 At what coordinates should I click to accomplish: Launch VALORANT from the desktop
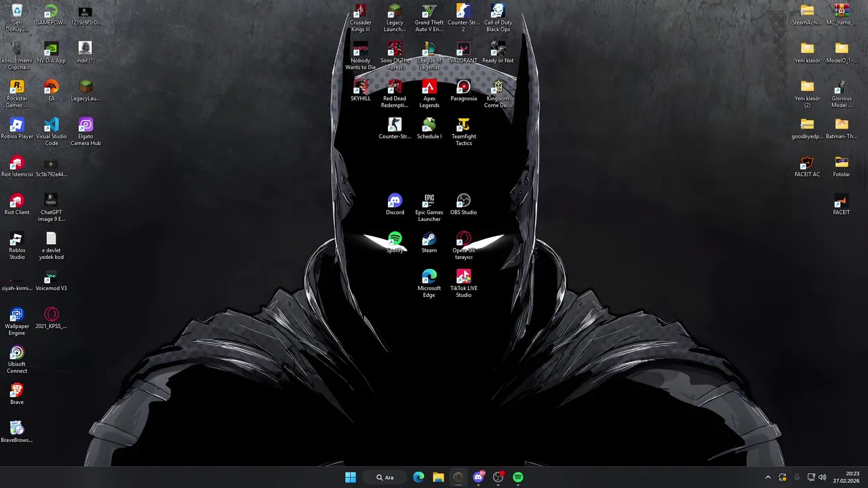[463, 53]
